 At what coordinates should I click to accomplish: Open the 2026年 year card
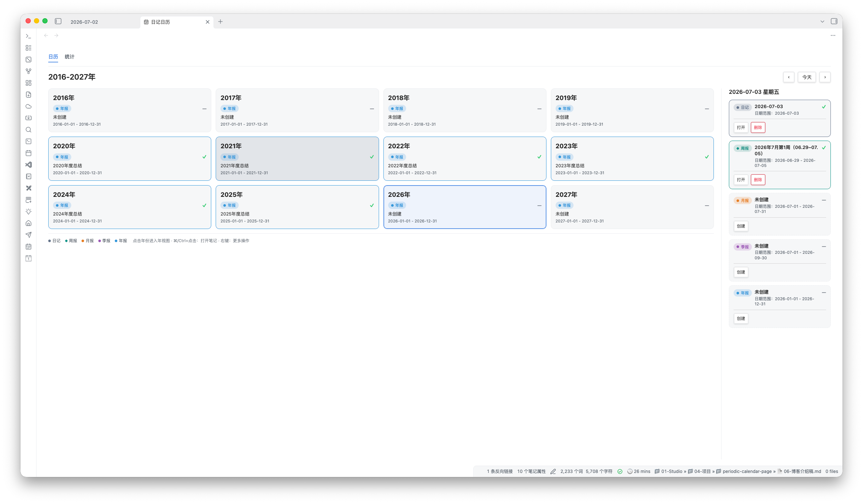[x=465, y=207]
